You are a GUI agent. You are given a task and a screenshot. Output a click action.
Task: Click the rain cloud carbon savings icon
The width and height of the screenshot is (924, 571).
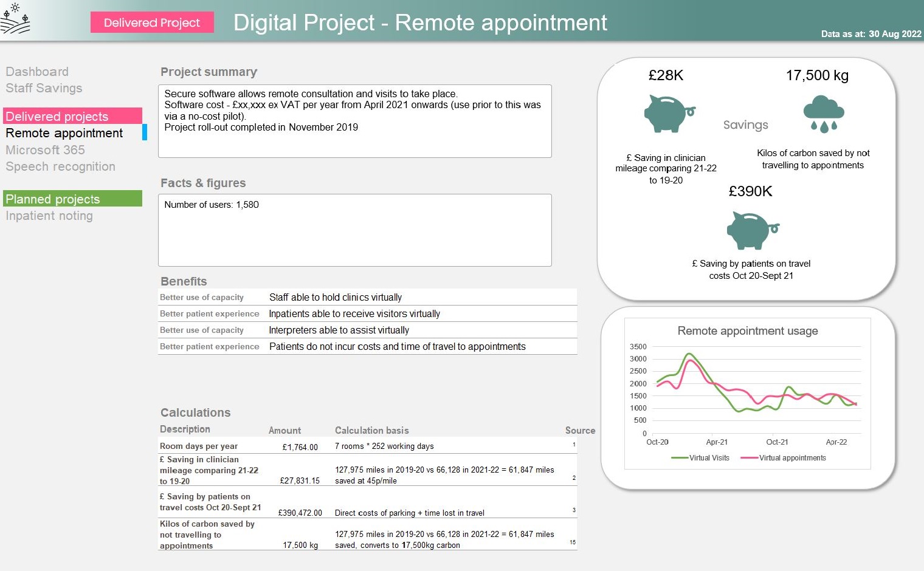coord(823,113)
